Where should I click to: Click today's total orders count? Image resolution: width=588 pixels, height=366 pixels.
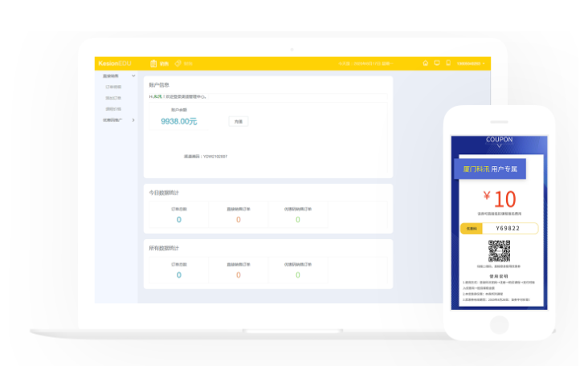[x=178, y=219]
